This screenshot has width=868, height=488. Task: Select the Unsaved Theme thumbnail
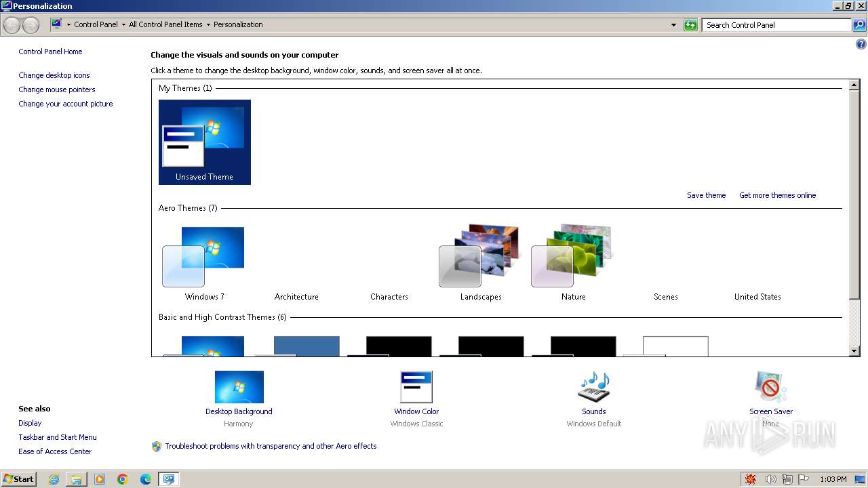pos(204,142)
